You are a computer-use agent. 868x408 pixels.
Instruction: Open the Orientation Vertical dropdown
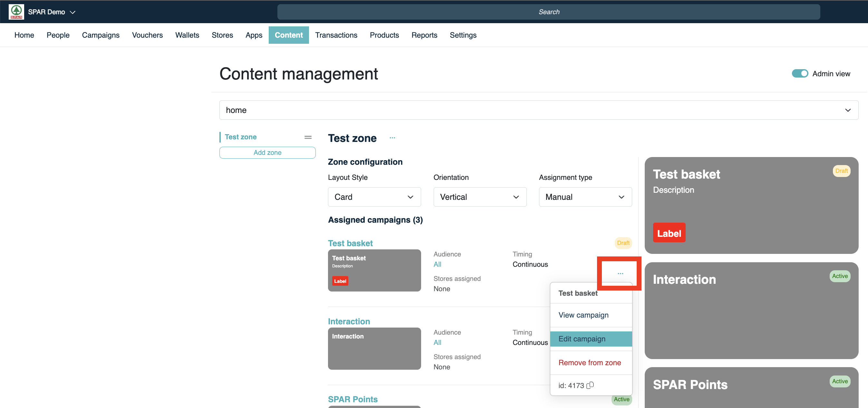point(479,197)
